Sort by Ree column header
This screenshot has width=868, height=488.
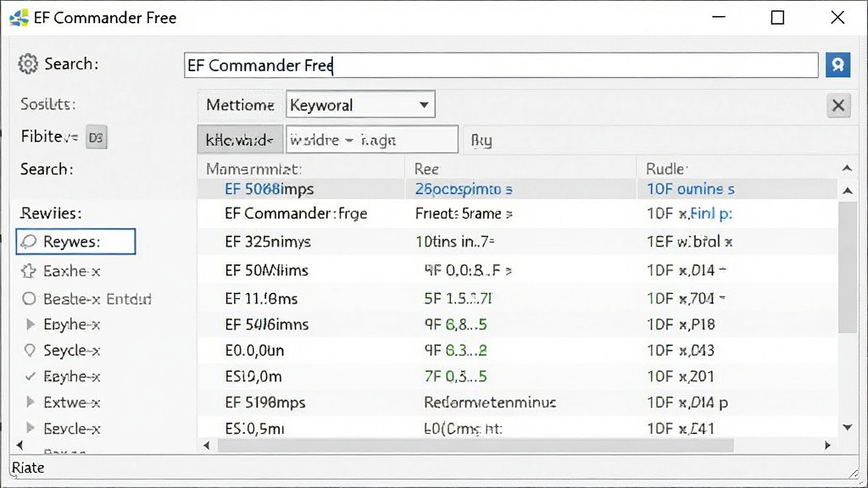427,169
